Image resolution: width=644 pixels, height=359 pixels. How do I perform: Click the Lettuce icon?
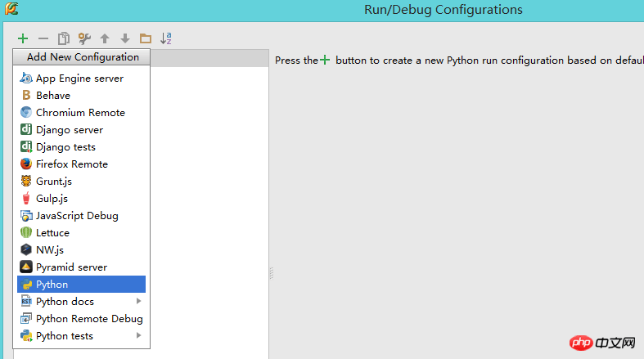(26, 232)
